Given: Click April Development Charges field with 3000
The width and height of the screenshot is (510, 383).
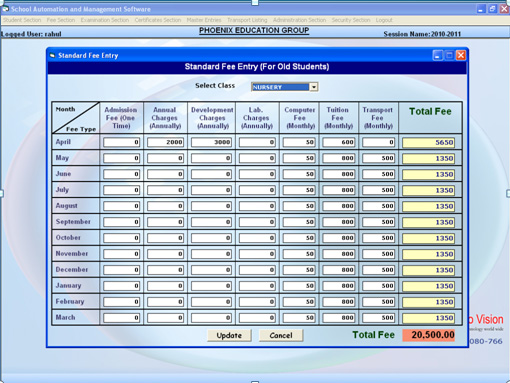Looking at the screenshot, I should click(x=211, y=142).
